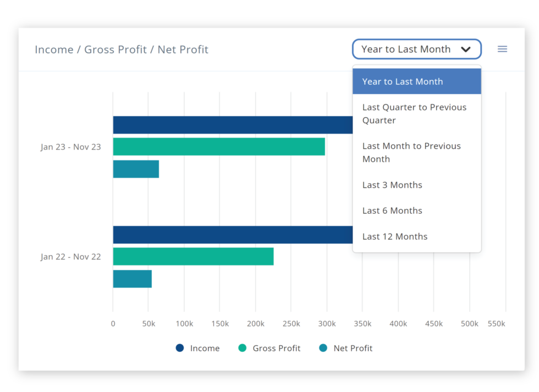Click the Income / Gross Profit / Net Profit title

122,49
